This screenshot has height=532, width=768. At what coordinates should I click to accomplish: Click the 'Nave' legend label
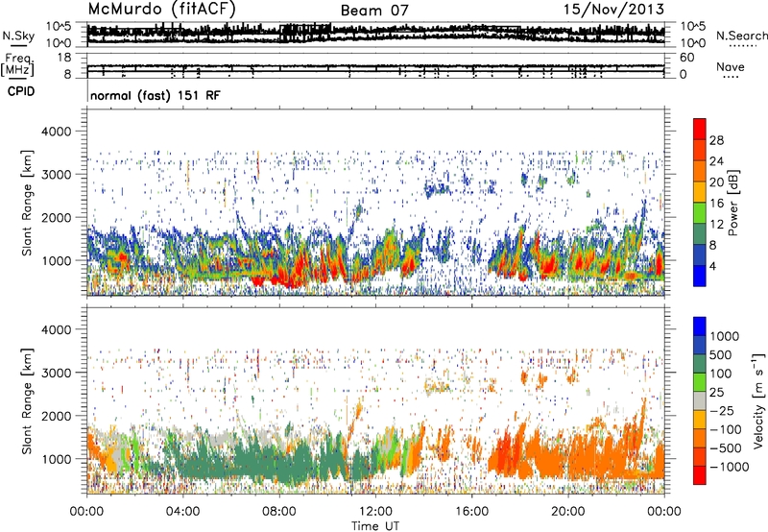731,66
